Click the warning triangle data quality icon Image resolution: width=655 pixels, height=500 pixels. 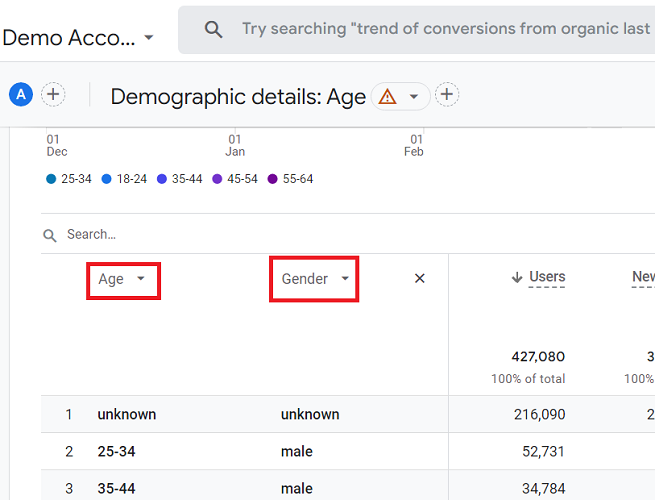click(387, 96)
